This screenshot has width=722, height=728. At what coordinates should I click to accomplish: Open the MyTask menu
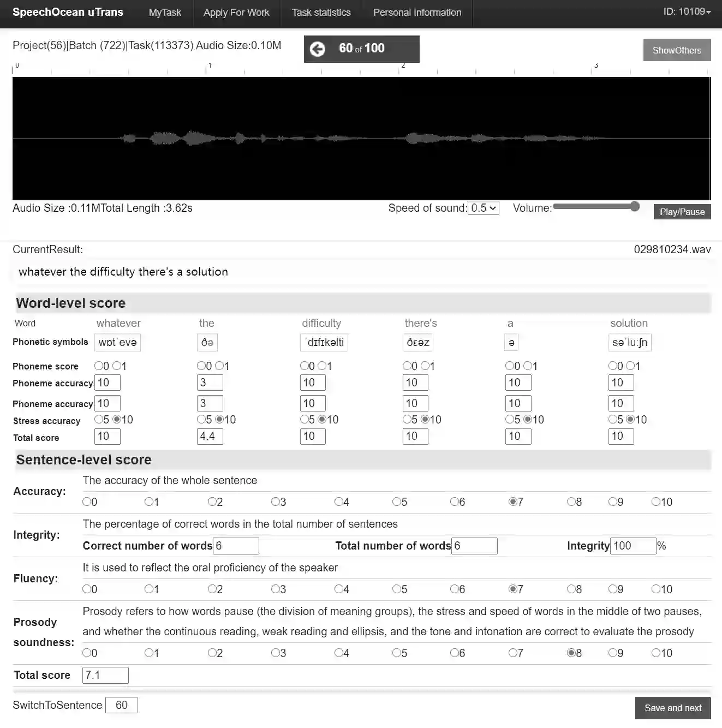[x=165, y=13]
